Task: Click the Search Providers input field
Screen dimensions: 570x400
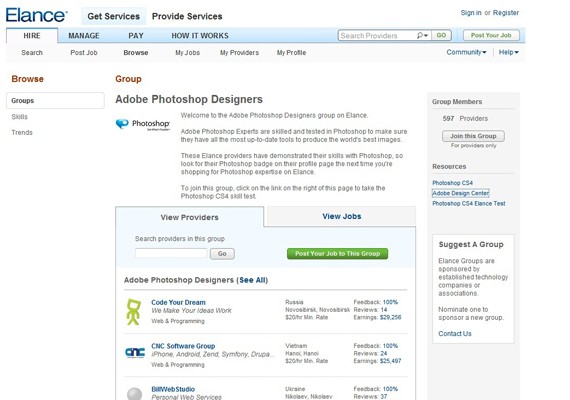Action: pos(377,36)
